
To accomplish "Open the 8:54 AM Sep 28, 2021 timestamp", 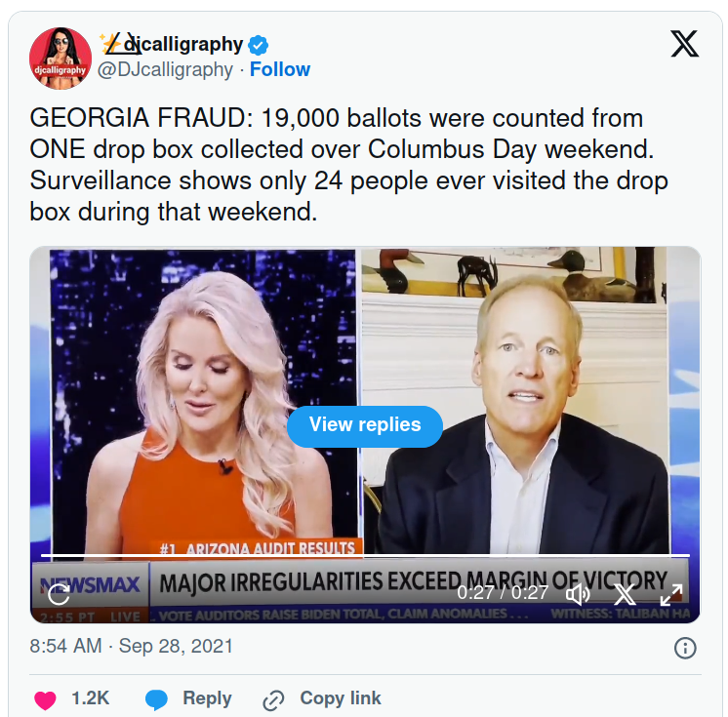I will 132,646.
